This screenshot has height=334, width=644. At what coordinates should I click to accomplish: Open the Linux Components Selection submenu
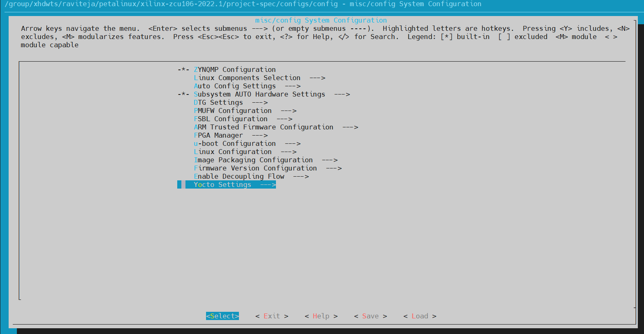point(247,78)
